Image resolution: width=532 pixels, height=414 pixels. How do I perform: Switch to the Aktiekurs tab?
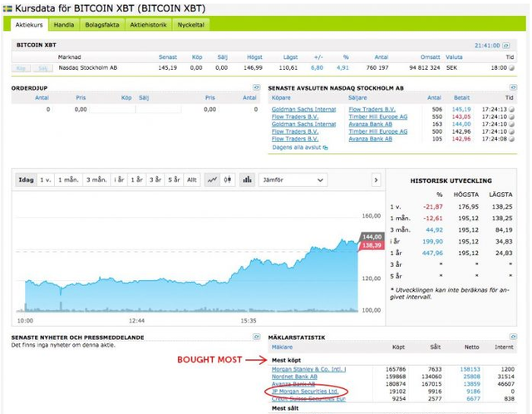pyautogui.click(x=29, y=25)
